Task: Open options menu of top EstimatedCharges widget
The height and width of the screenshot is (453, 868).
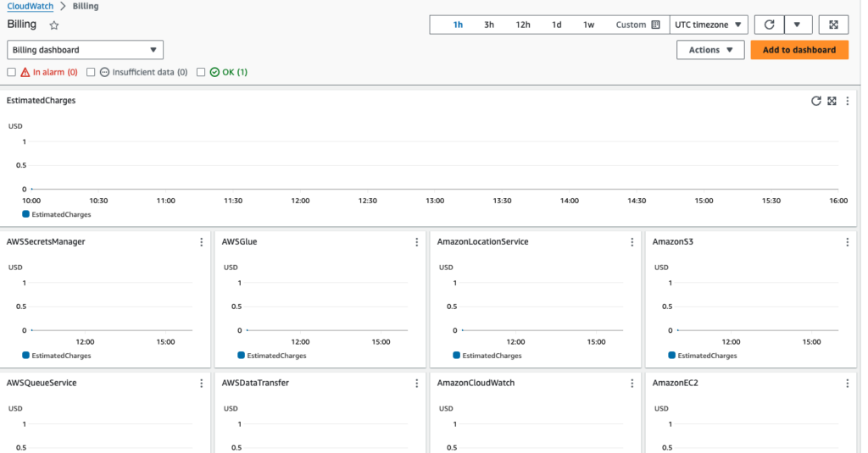Action: click(x=847, y=101)
